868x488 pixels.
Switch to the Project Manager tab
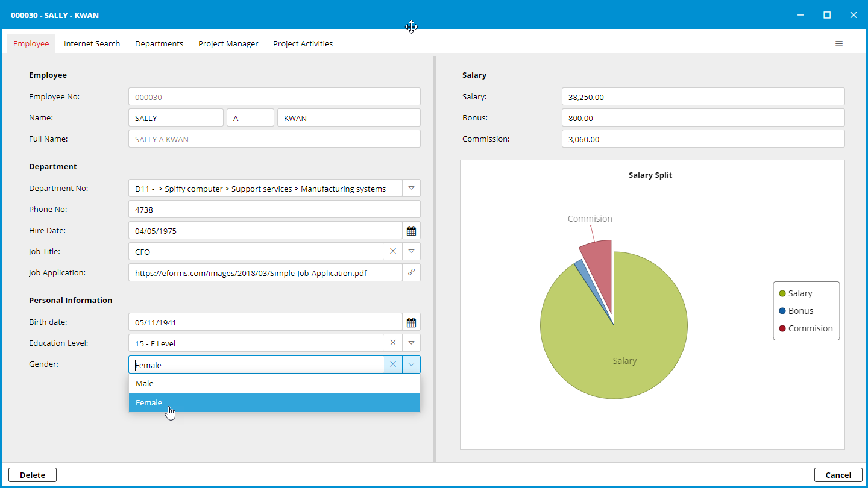(228, 43)
